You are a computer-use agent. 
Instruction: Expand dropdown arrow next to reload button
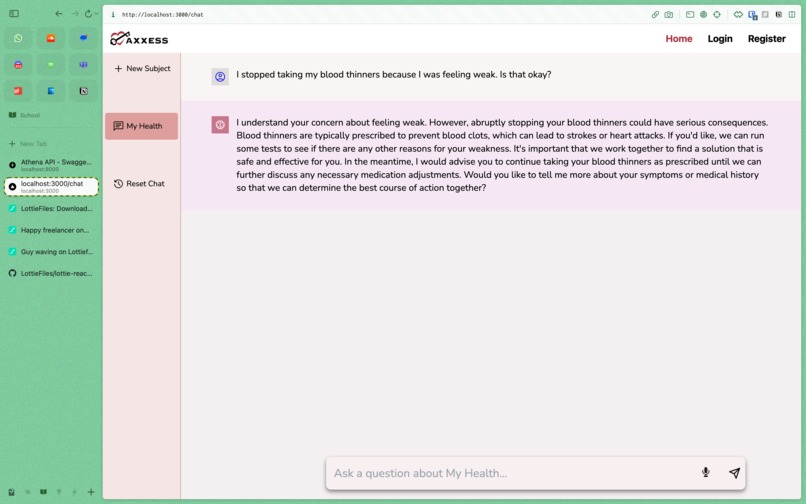[96, 14]
